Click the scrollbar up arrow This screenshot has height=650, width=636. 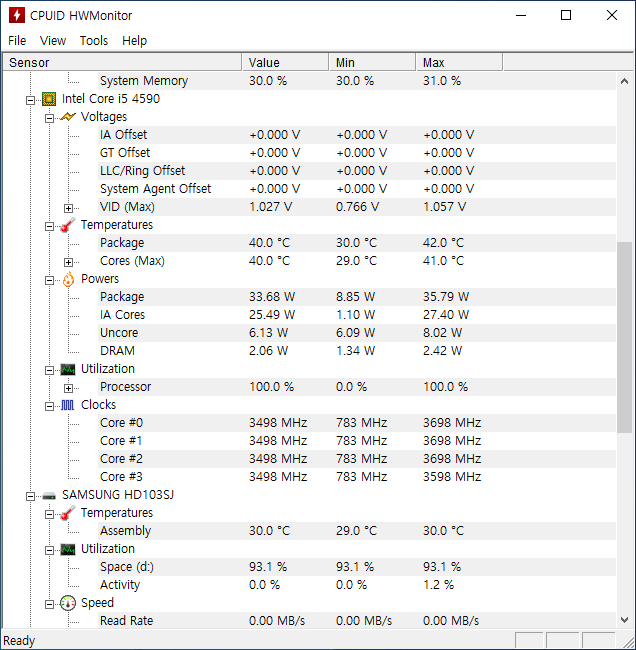[624, 81]
